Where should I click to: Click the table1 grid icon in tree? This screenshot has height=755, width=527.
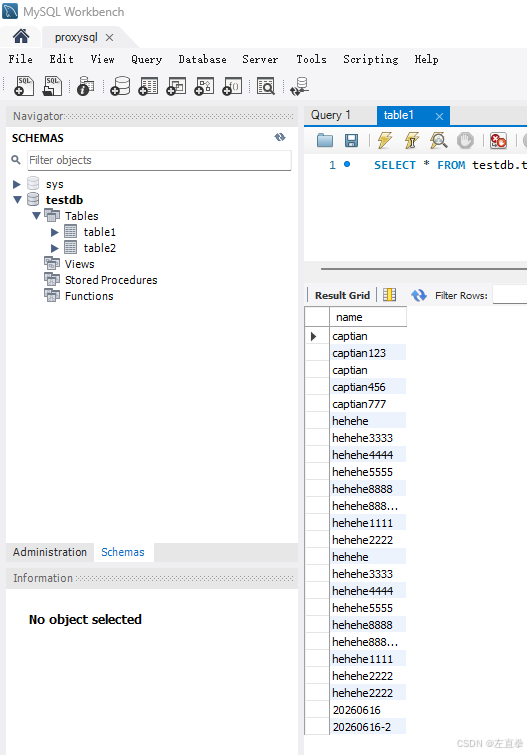70,232
